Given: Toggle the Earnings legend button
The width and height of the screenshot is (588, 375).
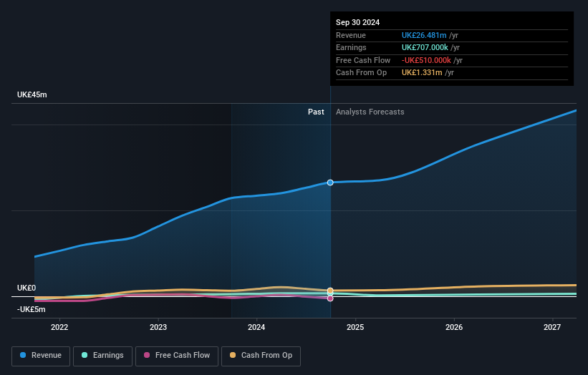Looking at the screenshot, I should tap(102, 356).
